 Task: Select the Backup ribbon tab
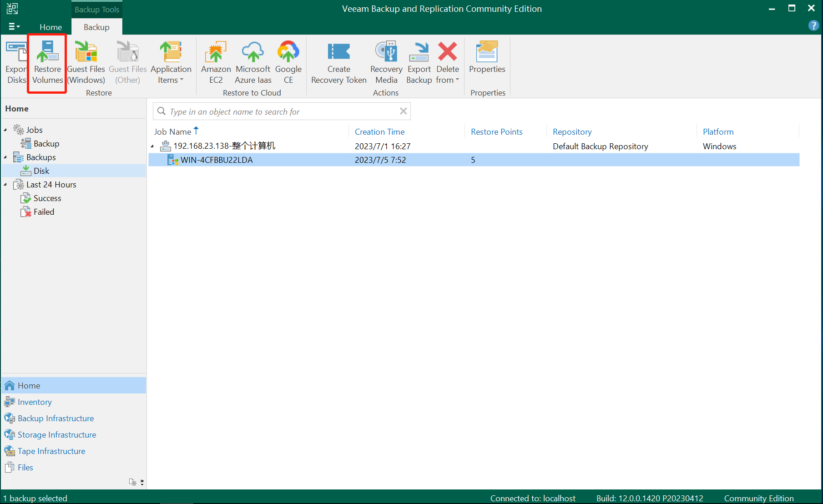point(96,27)
